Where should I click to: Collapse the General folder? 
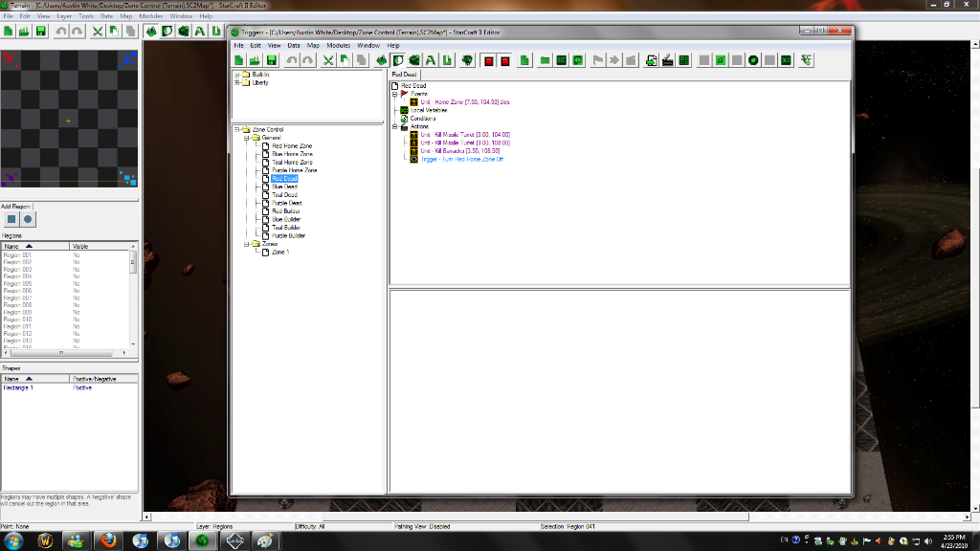247,138
